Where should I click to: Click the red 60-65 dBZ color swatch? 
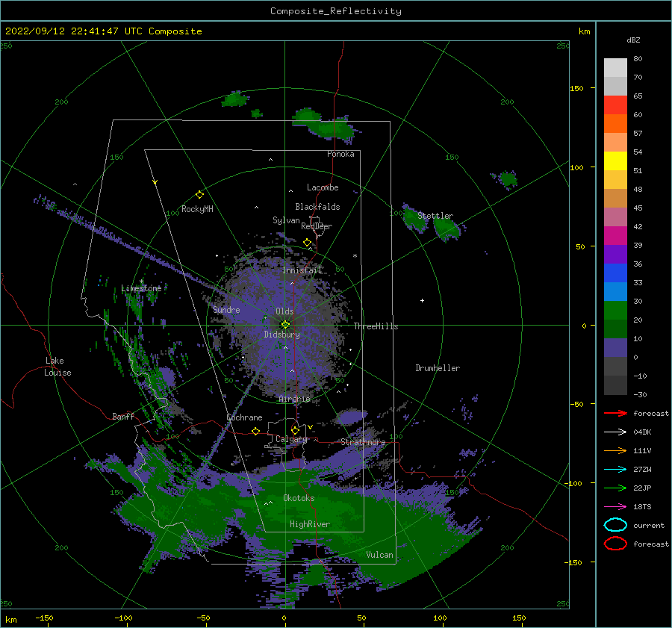pos(615,105)
